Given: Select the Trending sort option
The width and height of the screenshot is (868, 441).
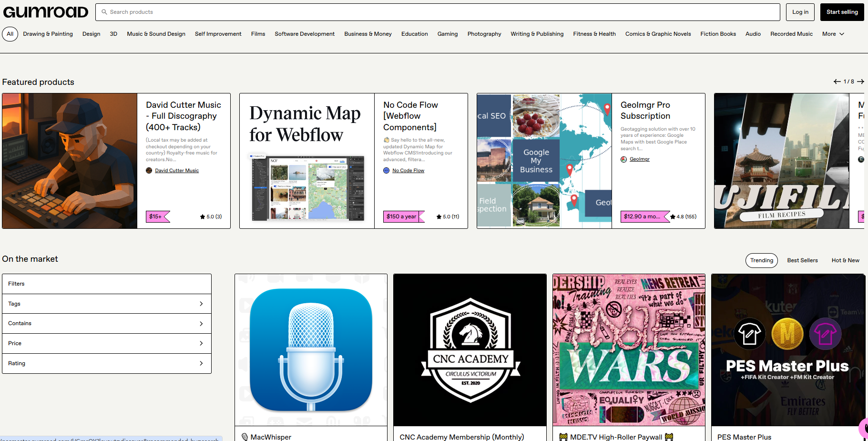Looking at the screenshot, I should pyautogui.click(x=761, y=260).
